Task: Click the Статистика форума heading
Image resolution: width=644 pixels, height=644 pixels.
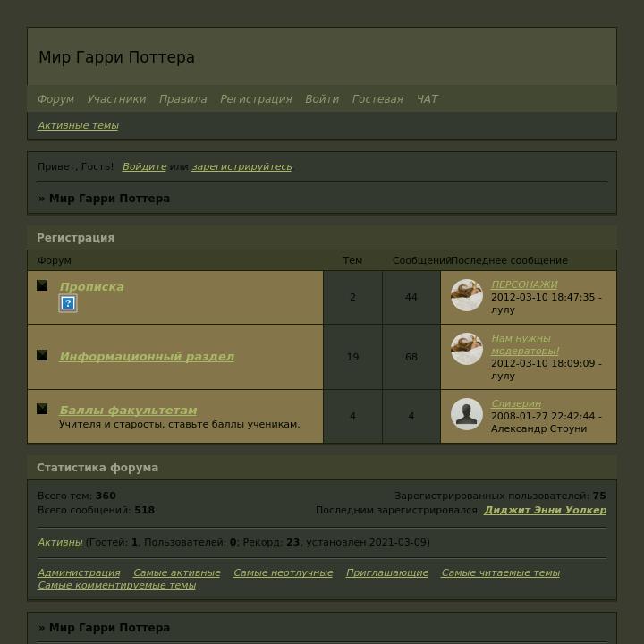Action: pos(97,468)
